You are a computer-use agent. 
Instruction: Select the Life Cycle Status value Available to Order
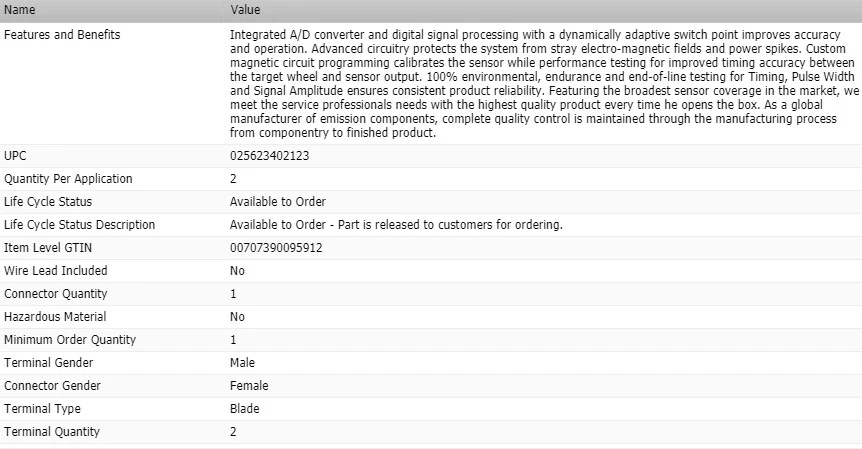tap(278, 202)
